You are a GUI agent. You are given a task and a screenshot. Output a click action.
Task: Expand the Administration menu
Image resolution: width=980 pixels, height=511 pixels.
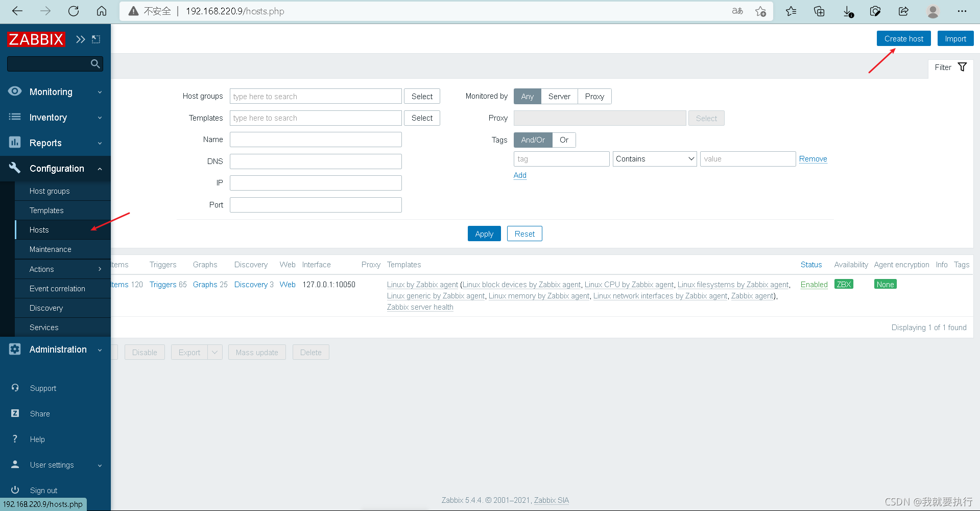(100, 350)
